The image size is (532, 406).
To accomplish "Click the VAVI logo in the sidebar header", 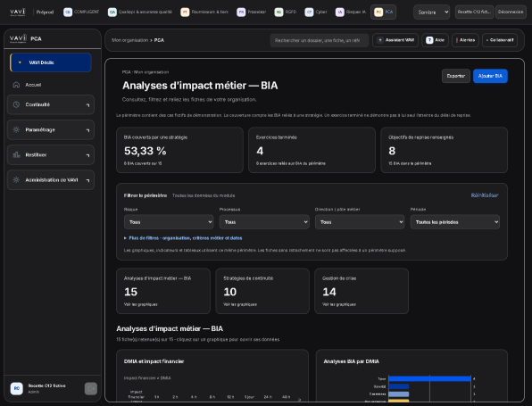I will 18,38.
